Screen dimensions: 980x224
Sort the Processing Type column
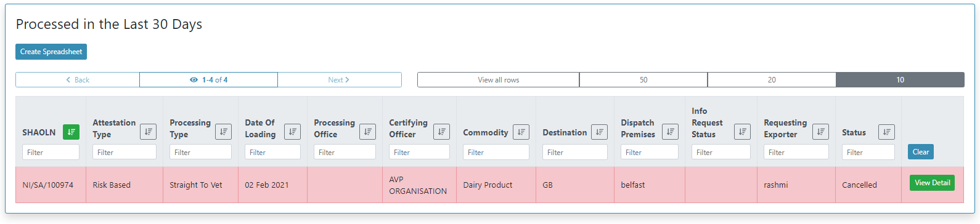coord(224,132)
